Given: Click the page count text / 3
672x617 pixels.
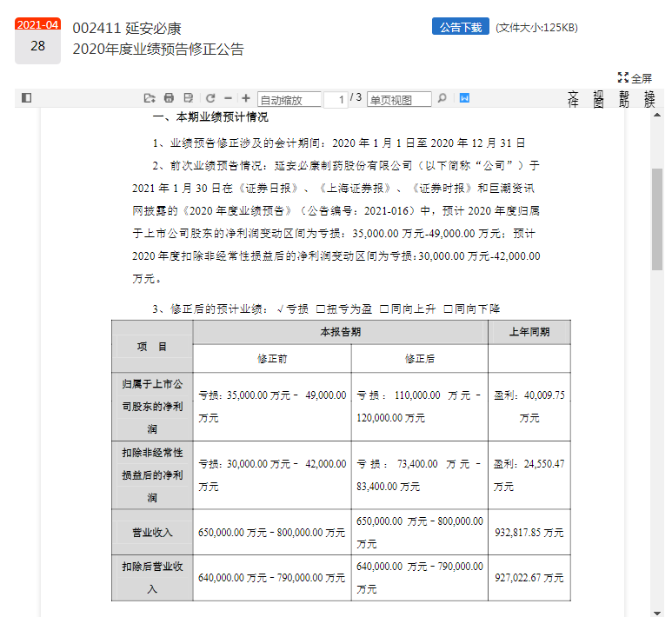Looking at the screenshot, I should 356,97.
